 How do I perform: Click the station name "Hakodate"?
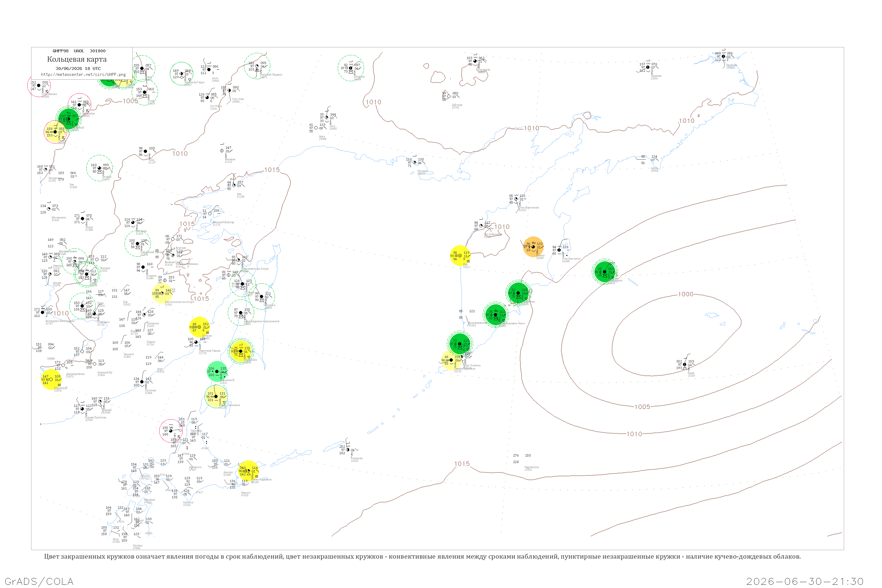(x=149, y=500)
